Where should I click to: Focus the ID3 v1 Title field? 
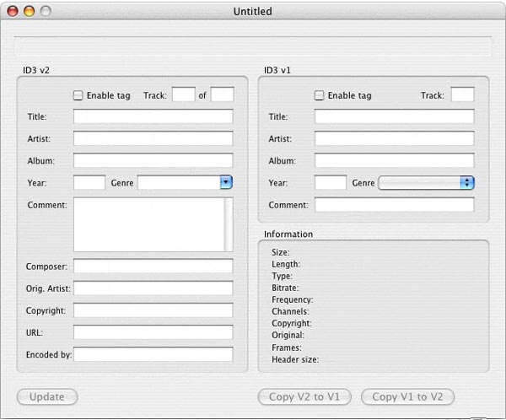click(x=395, y=116)
